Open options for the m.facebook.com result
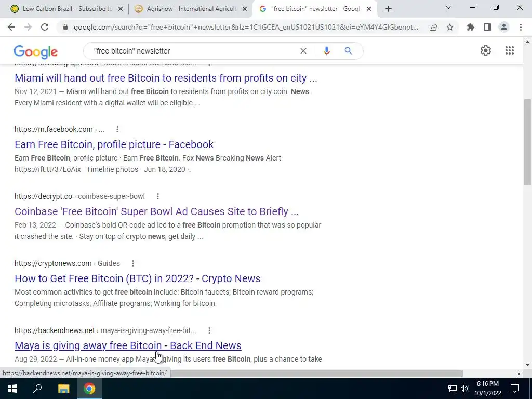 click(117, 129)
